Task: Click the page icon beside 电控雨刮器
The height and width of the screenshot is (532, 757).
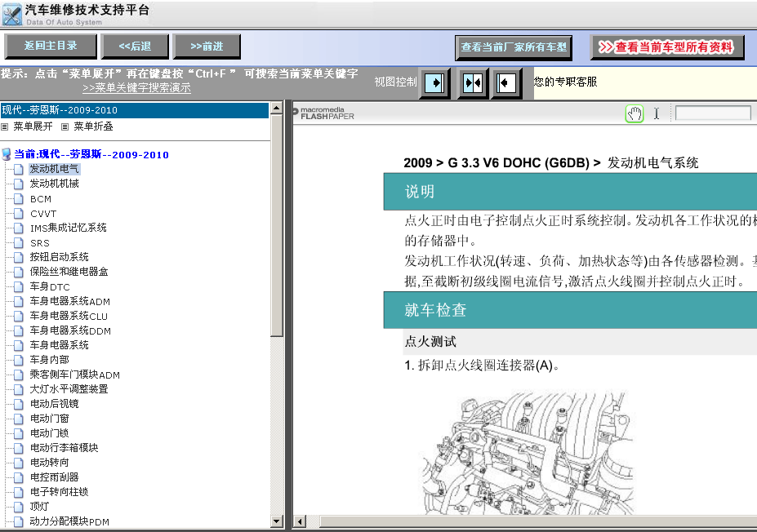Action: tap(18, 477)
